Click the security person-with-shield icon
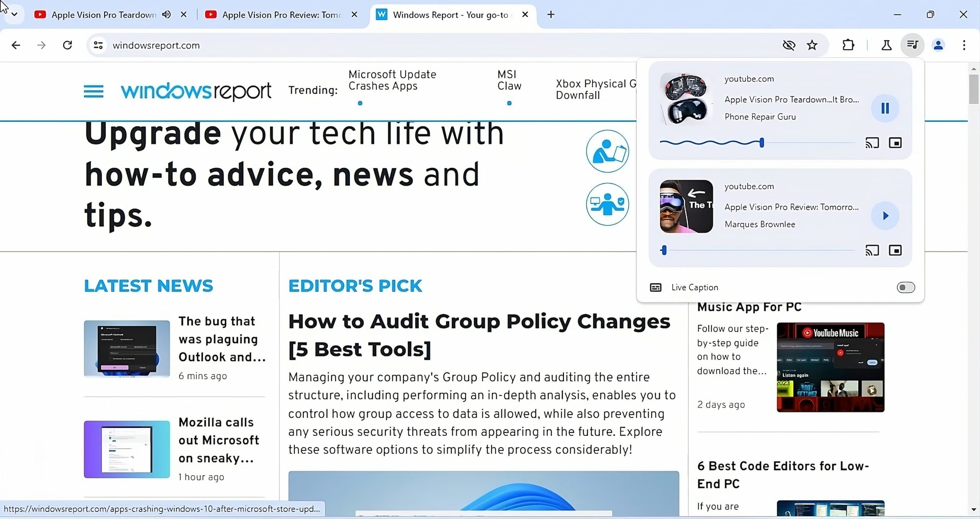980x519 pixels. point(608,204)
